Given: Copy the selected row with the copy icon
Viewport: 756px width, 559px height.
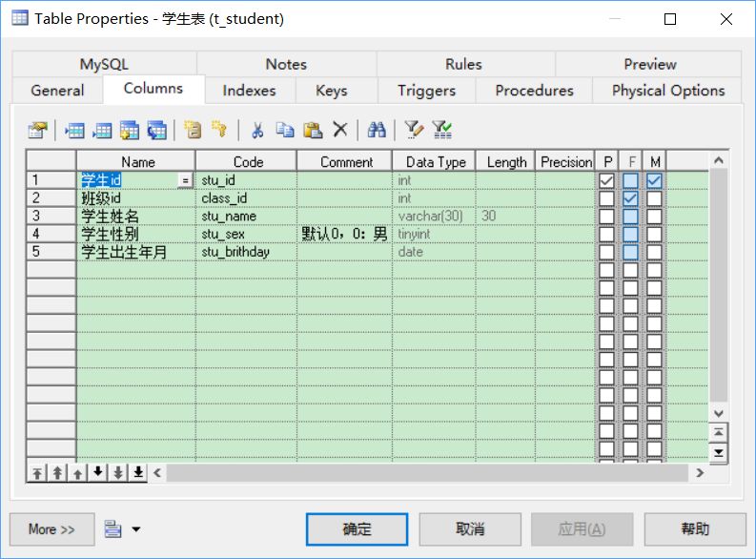Looking at the screenshot, I should click(285, 130).
